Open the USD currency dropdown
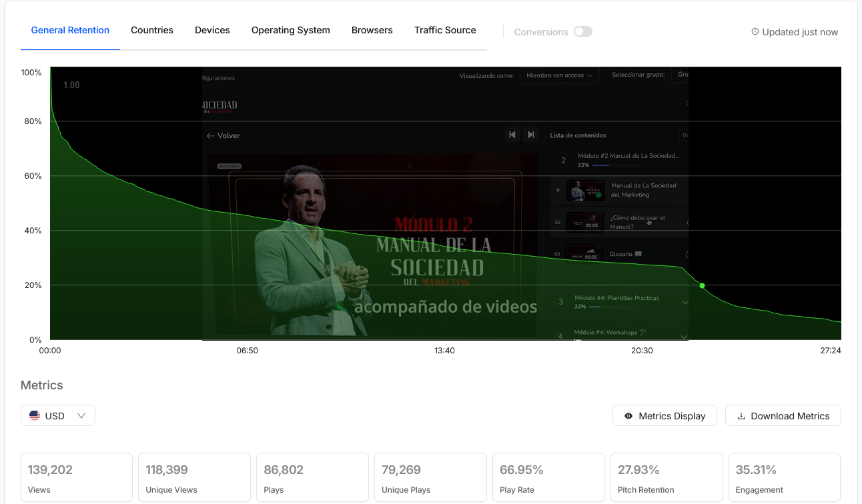 (x=58, y=415)
